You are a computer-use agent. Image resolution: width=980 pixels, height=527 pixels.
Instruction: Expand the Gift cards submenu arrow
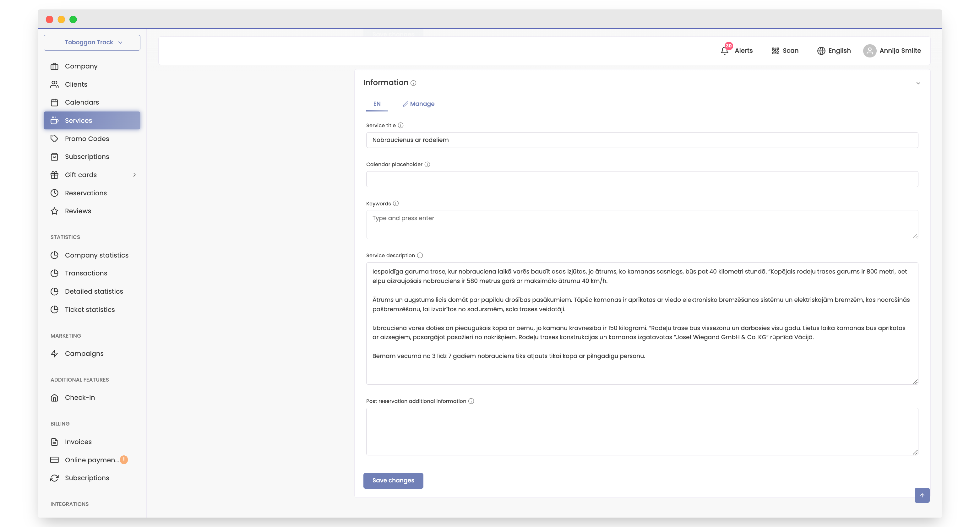(x=134, y=175)
